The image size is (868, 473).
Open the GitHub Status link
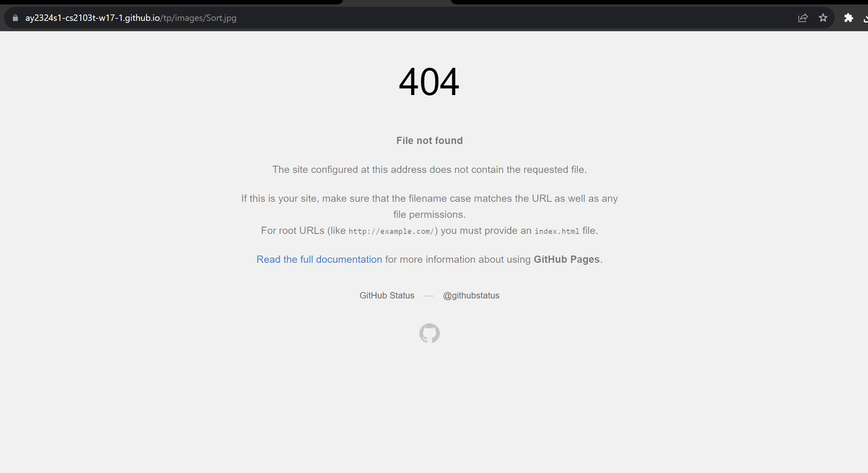pos(387,296)
